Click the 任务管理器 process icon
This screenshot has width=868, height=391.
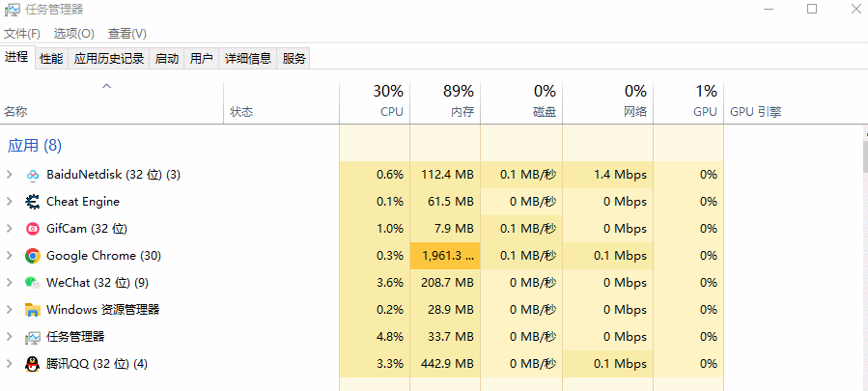pos(32,337)
